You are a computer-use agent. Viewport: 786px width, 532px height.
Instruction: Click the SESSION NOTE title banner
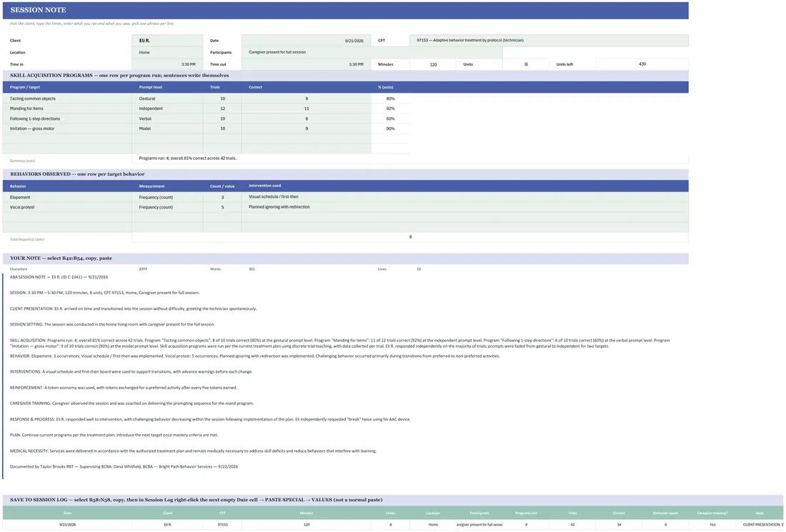(x=345, y=11)
